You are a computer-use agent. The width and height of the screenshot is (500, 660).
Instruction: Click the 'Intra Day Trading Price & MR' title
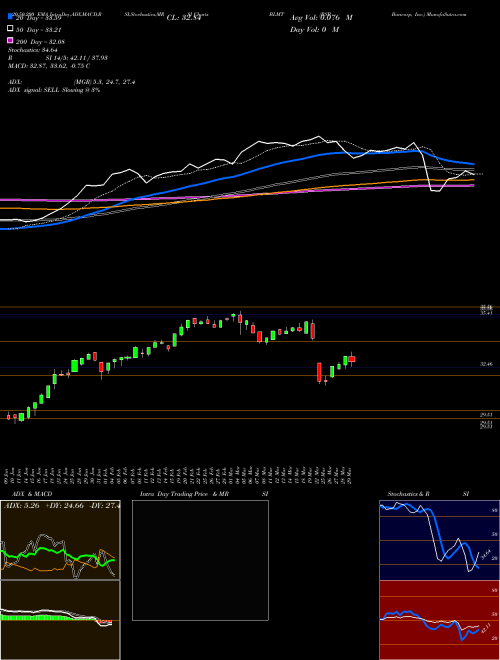[x=184, y=494]
